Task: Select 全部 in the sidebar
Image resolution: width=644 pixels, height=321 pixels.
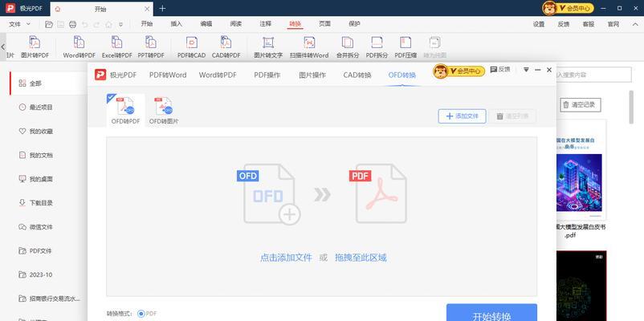Action: [48, 83]
